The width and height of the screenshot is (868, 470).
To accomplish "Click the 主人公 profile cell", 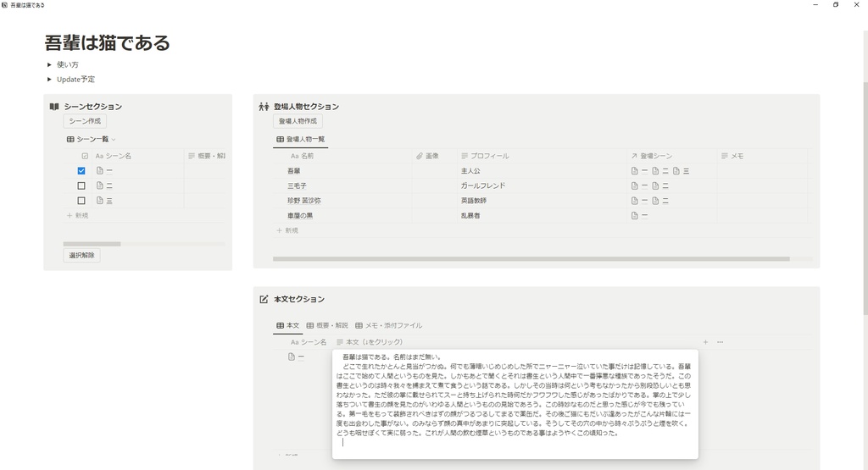I will click(470, 171).
